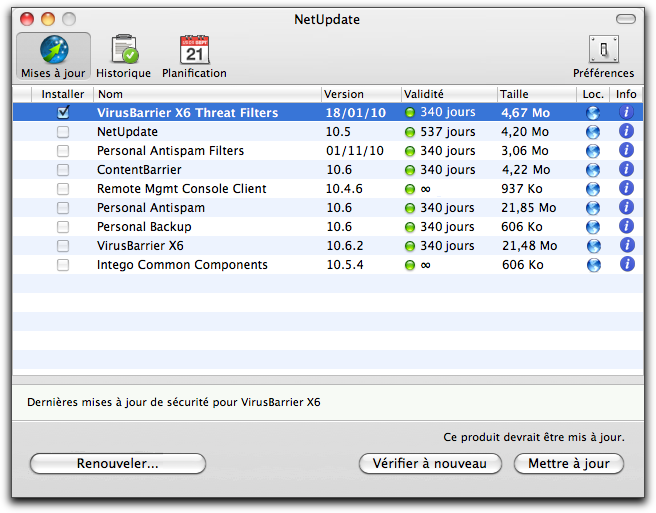This screenshot has height=513, width=656.
Task: Show info for NetUpdate update
Action: (x=626, y=131)
